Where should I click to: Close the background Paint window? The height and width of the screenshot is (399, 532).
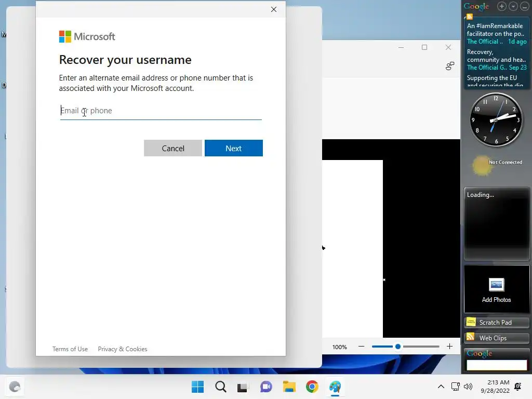point(448,47)
